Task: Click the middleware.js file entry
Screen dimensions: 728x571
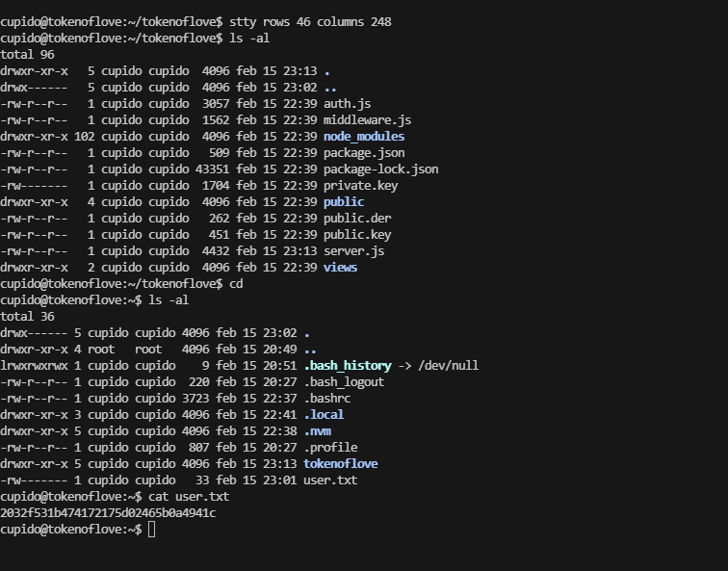Action: [x=367, y=119]
